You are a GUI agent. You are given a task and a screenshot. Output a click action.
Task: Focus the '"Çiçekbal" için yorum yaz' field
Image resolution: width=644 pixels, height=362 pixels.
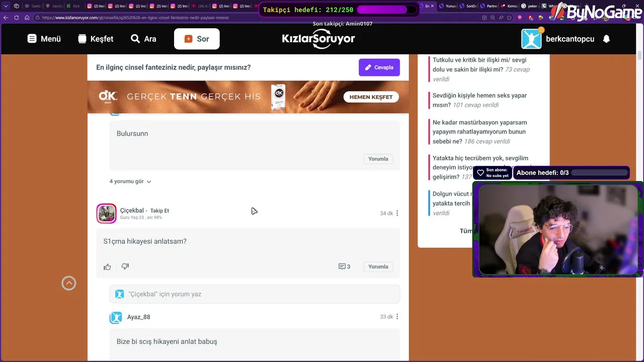(255, 294)
